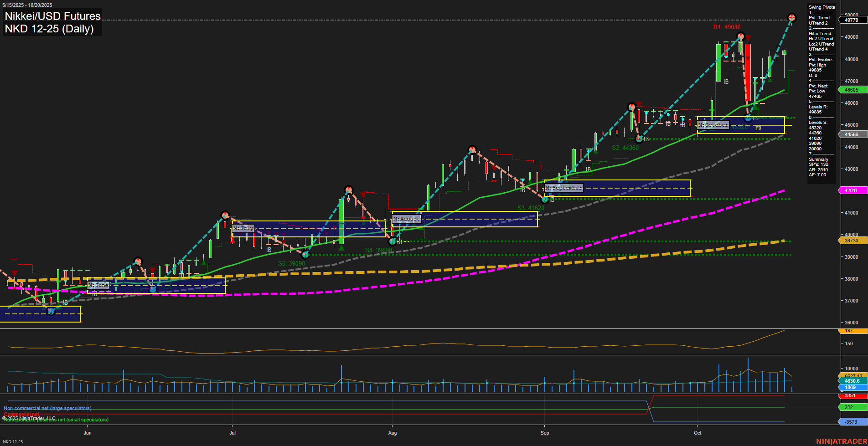Click the gray 44566 price marker

tap(851, 134)
